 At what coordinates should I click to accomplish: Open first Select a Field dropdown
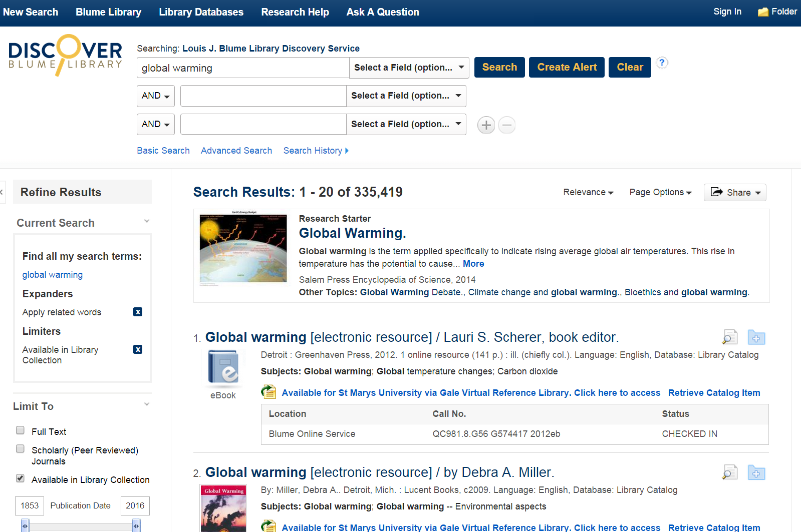(409, 68)
